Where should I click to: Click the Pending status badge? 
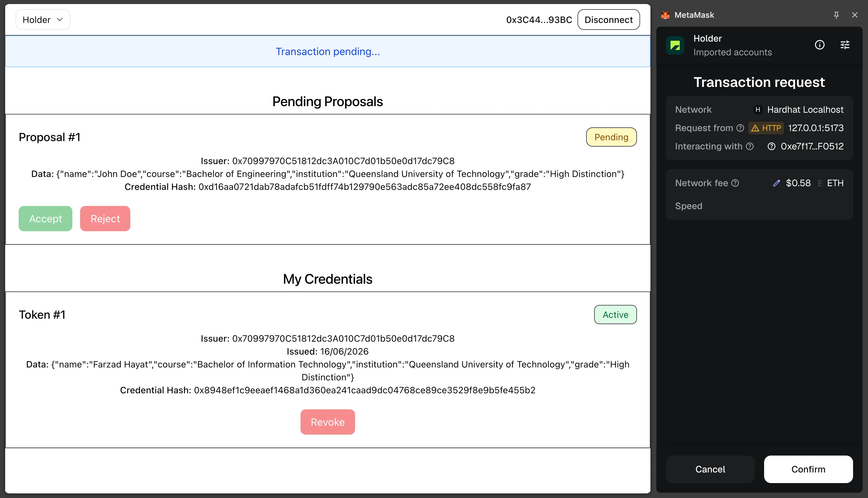pyautogui.click(x=611, y=137)
